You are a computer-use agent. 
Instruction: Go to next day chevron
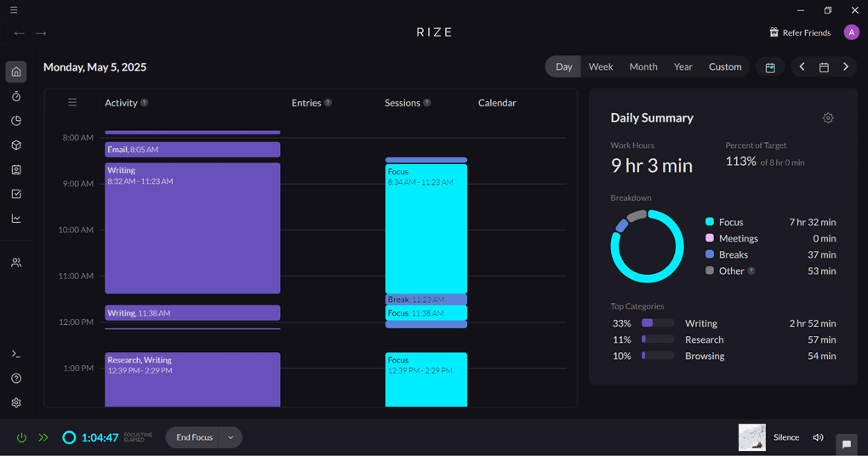click(846, 67)
